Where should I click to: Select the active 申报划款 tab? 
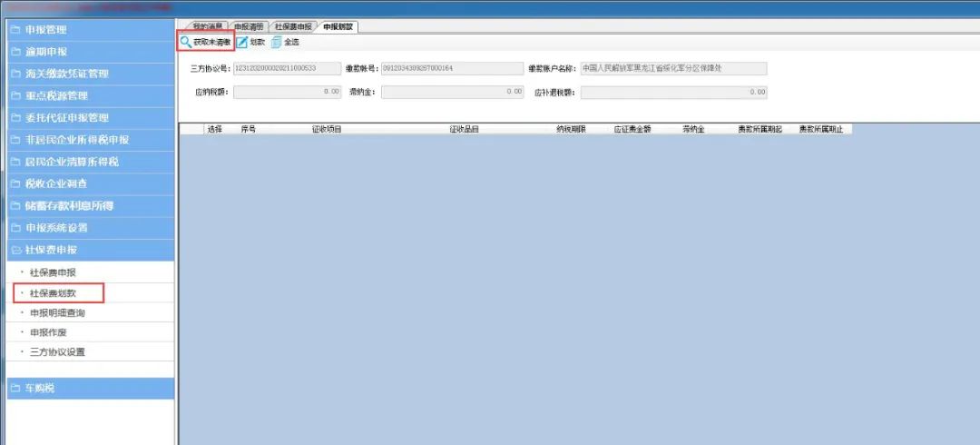click(x=338, y=27)
